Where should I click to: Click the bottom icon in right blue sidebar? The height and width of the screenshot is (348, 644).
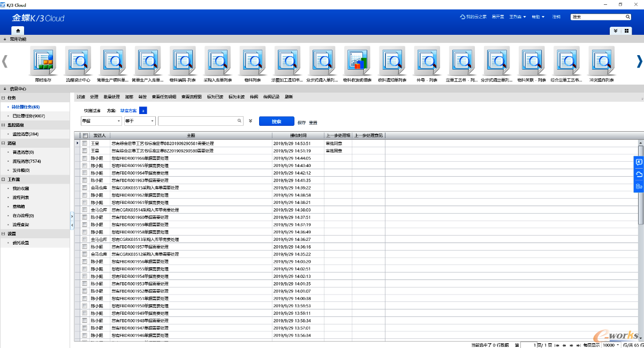click(x=639, y=186)
